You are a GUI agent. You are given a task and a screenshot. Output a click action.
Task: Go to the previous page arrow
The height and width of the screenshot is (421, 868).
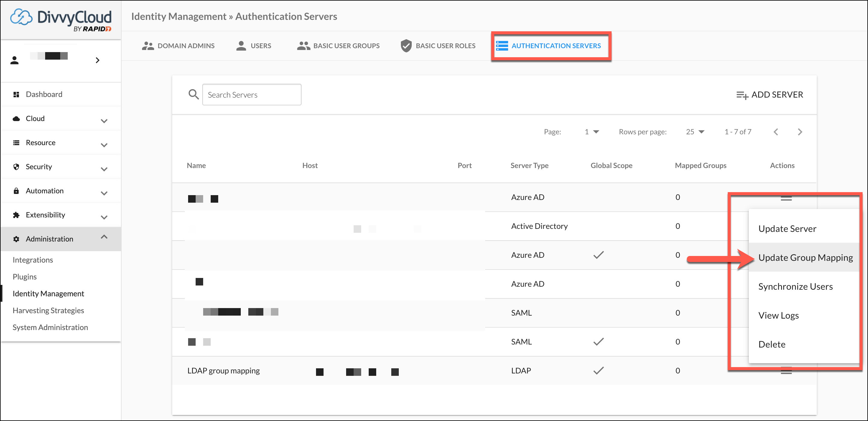[x=776, y=132]
